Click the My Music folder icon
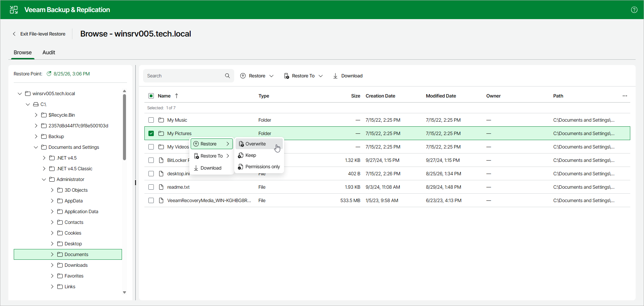The image size is (644, 306). click(x=161, y=120)
